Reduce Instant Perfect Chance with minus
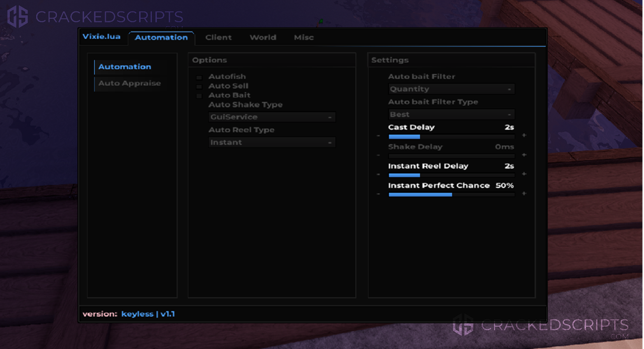 [x=379, y=194]
